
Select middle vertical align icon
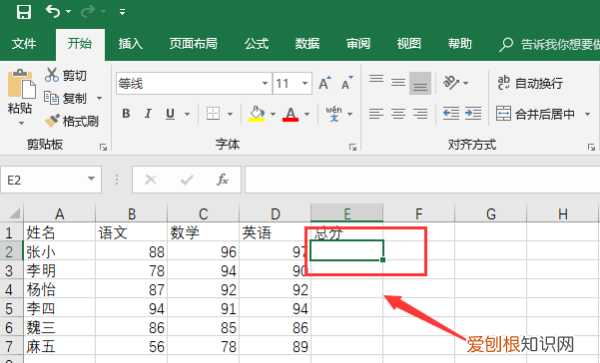tap(398, 83)
